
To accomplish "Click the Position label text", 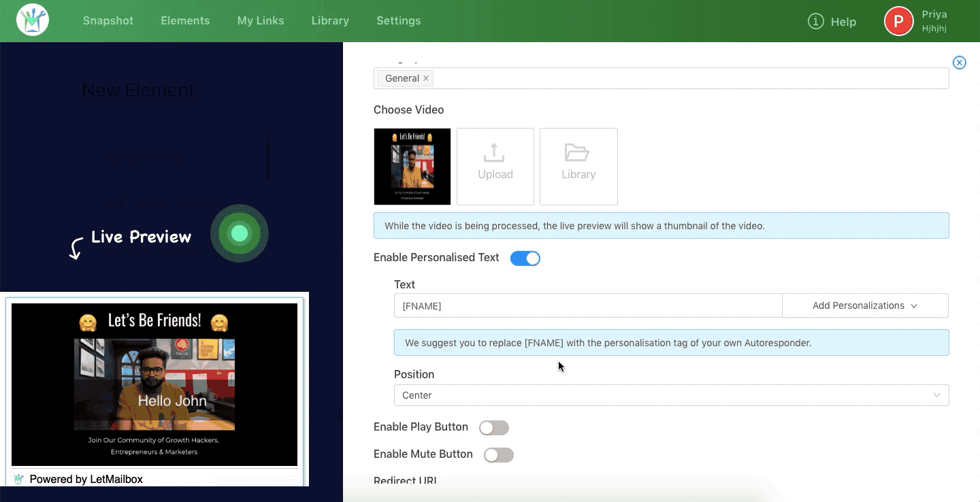I will click(x=414, y=375).
